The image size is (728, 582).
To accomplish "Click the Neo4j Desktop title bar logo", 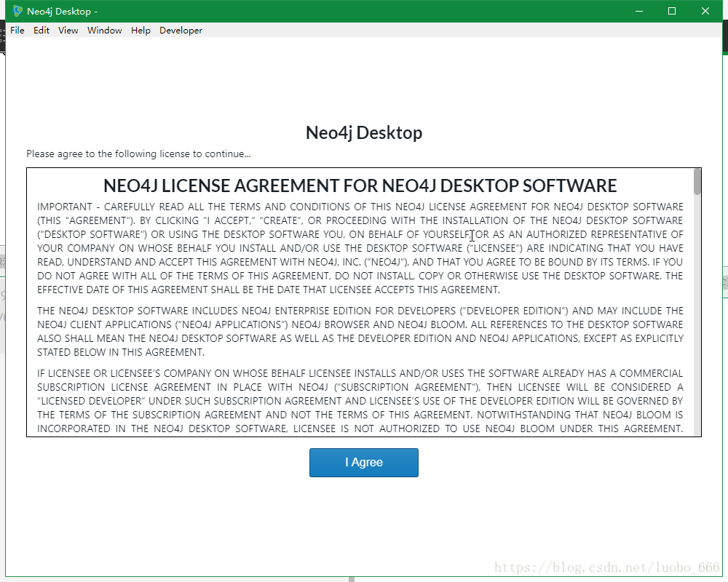I will [x=17, y=11].
